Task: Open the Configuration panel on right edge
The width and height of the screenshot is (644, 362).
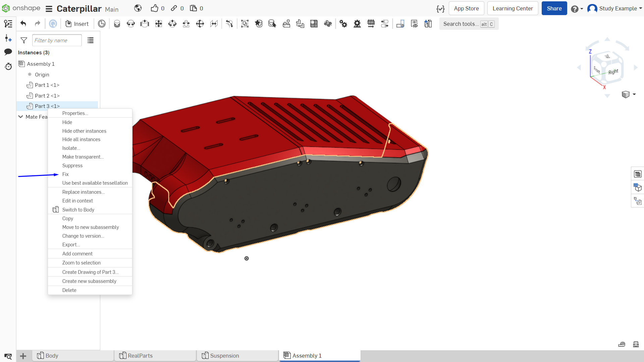Action: click(638, 187)
